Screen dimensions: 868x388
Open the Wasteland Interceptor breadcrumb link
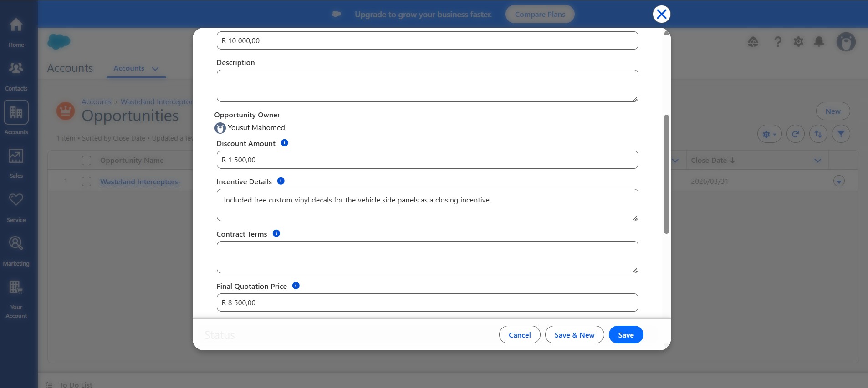(156, 102)
